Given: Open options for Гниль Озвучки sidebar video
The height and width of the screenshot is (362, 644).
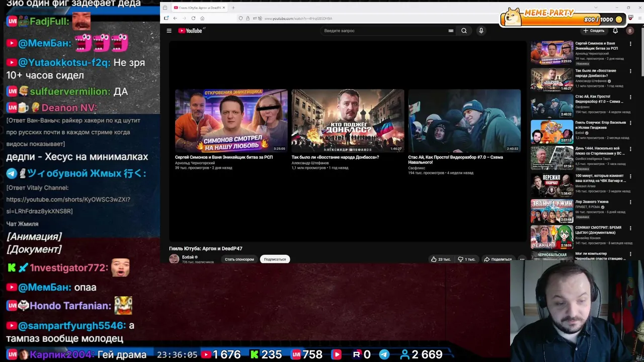Looking at the screenshot, I should (x=630, y=123).
